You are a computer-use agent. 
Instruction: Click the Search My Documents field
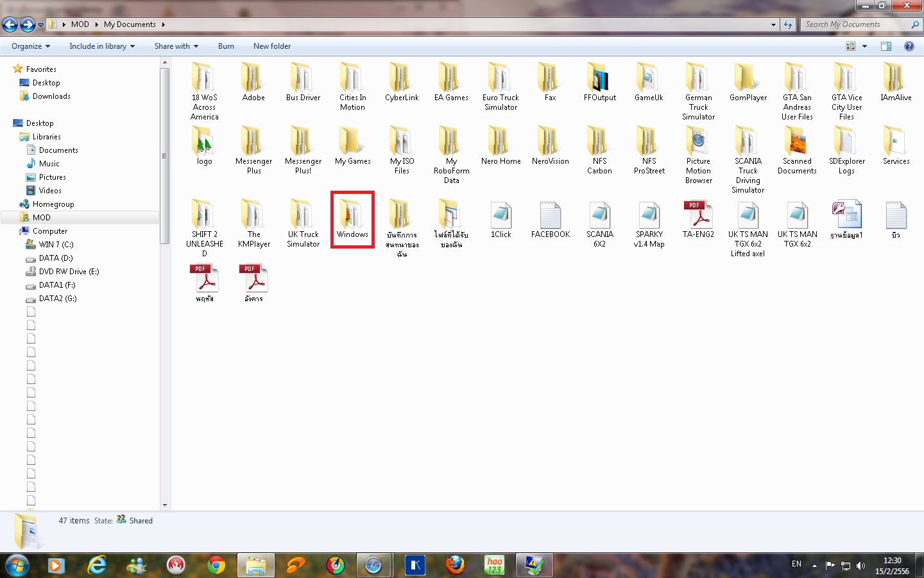[x=860, y=24]
